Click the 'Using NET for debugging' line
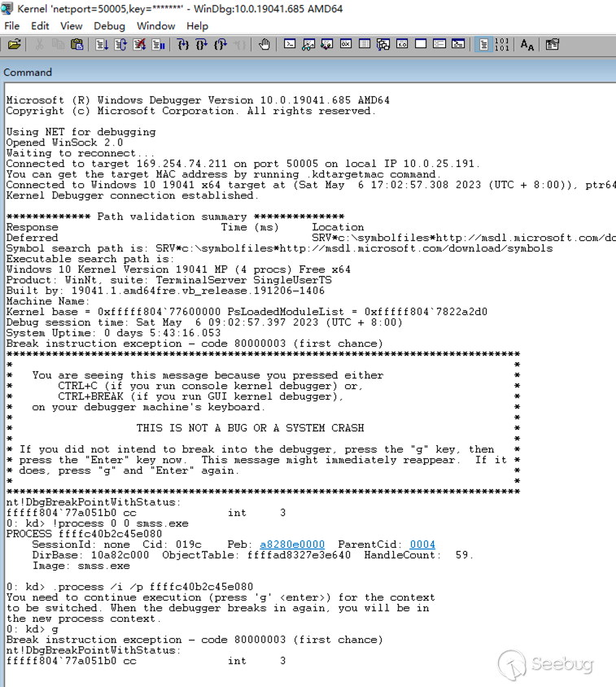The width and height of the screenshot is (616, 687). (81, 131)
